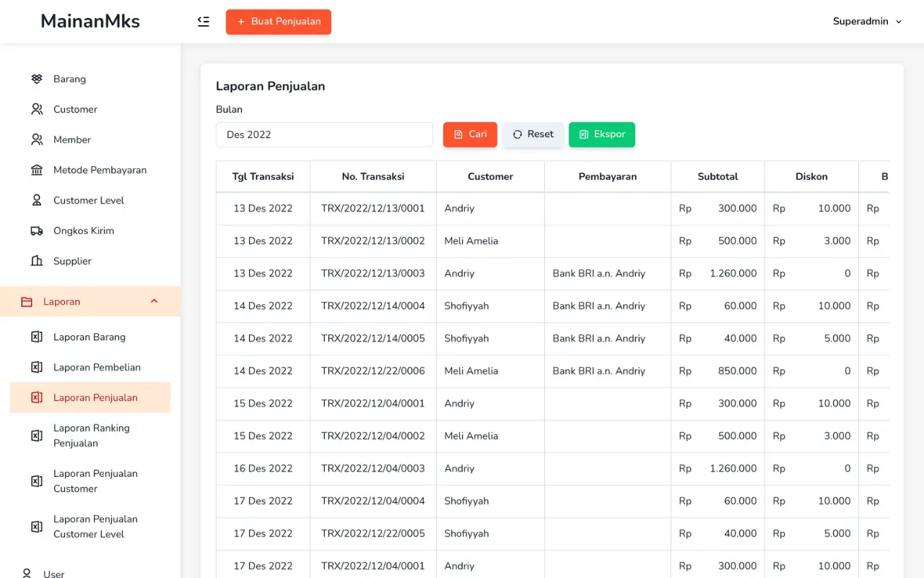The height and width of the screenshot is (578, 924).
Task: Click the Ongkos Kirim truck icon
Action: (x=37, y=230)
